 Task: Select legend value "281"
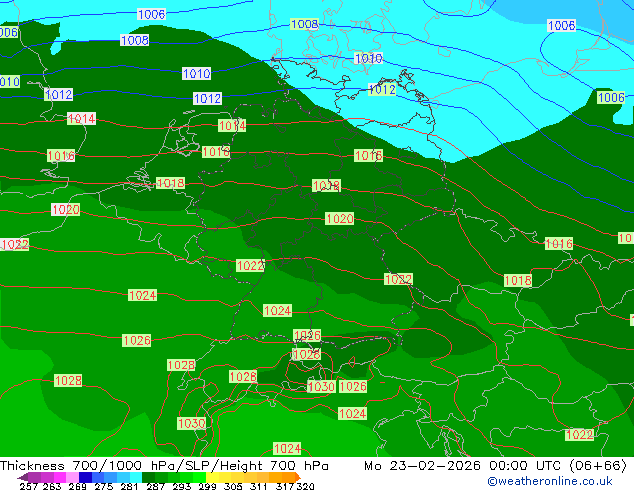pyautogui.click(x=129, y=486)
